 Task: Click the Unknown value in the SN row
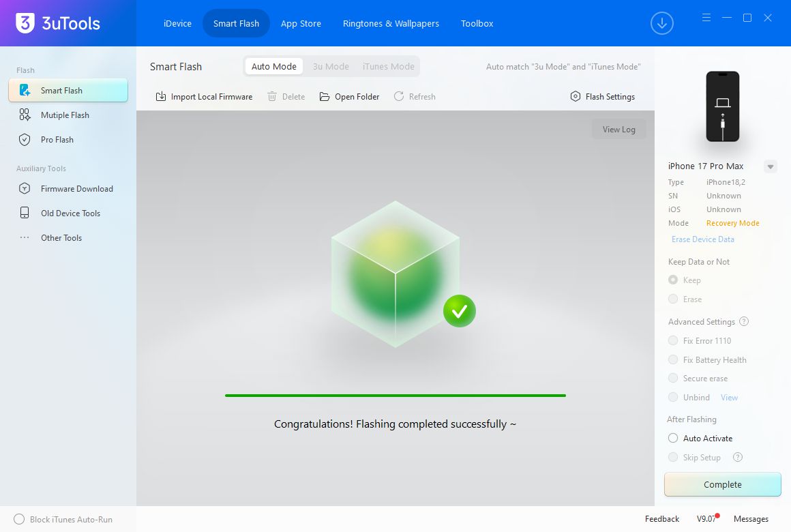[723, 196]
